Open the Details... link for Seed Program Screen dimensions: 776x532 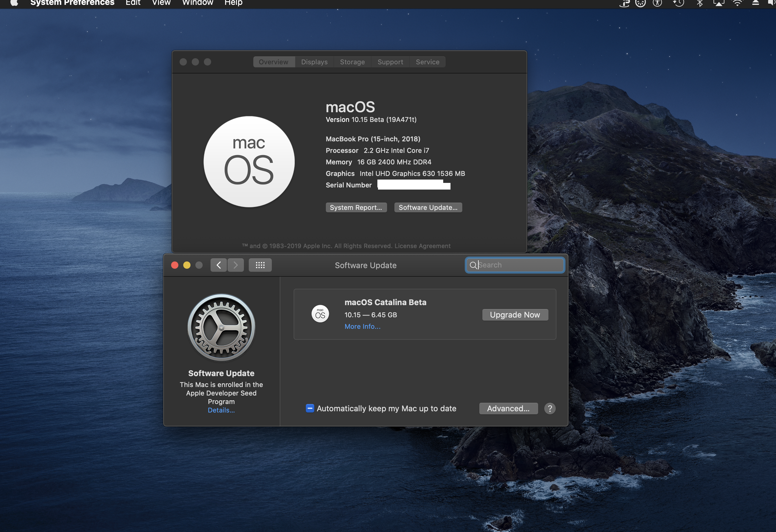click(x=221, y=410)
